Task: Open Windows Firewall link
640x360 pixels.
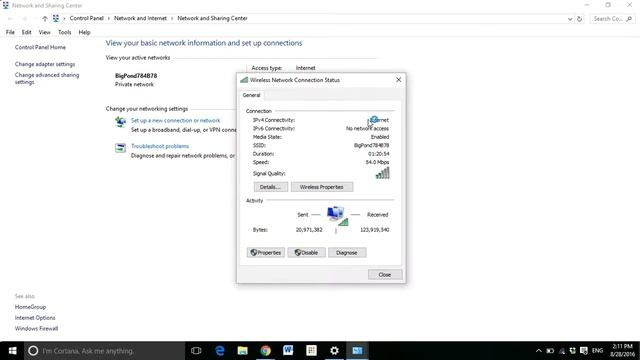Action: click(x=36, y=329)
